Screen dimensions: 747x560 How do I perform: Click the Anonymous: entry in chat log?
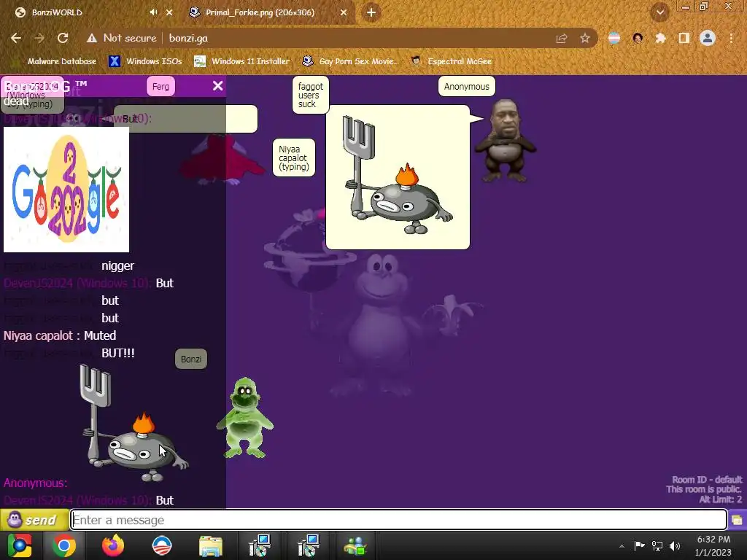click(35, 483)
